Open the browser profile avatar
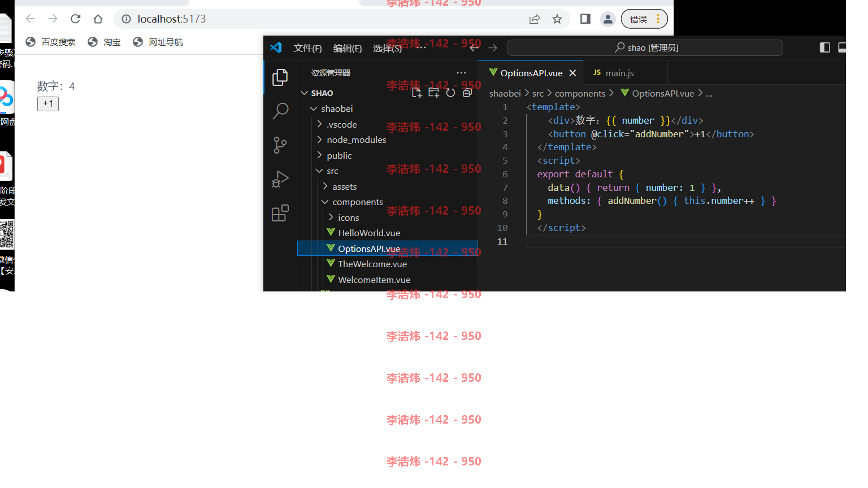The height and width of the screenshot is (488, 868). pyautogui.click(x=608, y=19)
